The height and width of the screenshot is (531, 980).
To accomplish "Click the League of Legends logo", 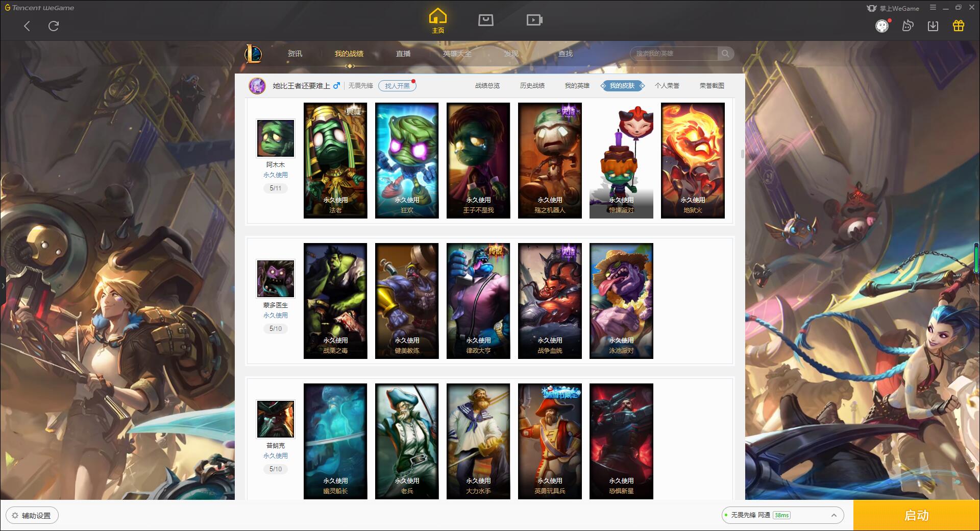I will click(253, 54).
